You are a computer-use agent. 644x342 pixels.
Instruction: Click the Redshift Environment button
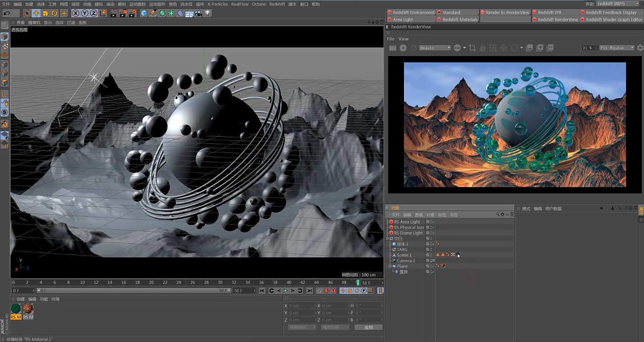tap(411, 12)
